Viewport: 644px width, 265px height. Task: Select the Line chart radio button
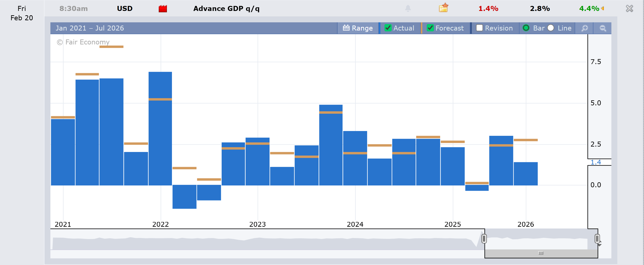[x=551, y=28]
